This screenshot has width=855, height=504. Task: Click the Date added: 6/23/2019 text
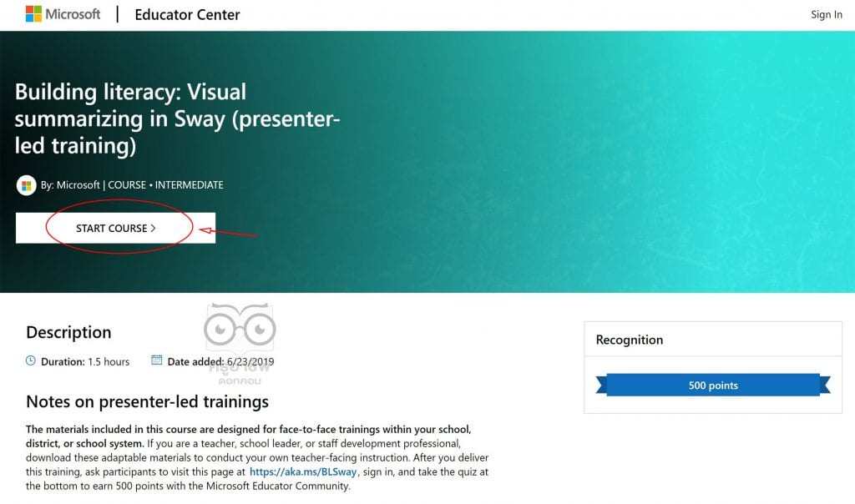coord(220,362)
